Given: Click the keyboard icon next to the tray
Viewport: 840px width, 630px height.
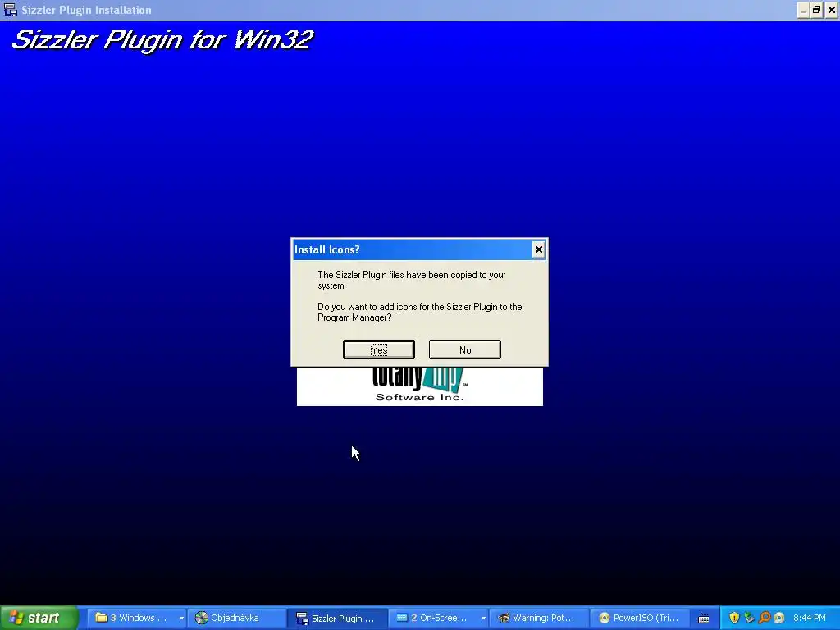Looking at the screenshot, I should (x=704, y=619).
